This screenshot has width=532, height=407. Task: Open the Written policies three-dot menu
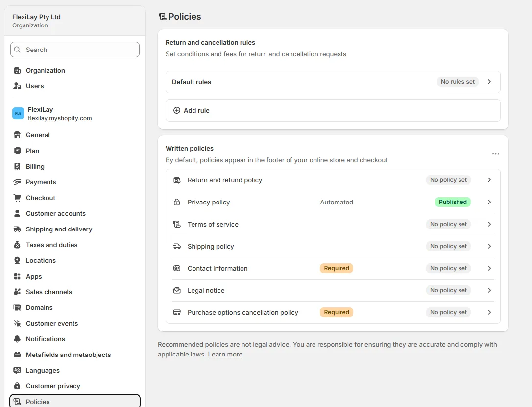pos(496,154)
